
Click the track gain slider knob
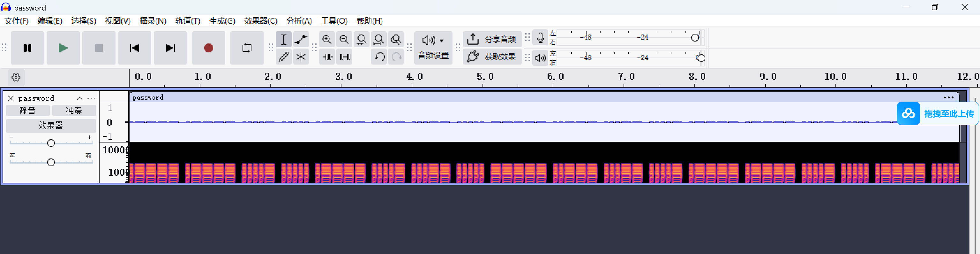(x=51, y=143)
